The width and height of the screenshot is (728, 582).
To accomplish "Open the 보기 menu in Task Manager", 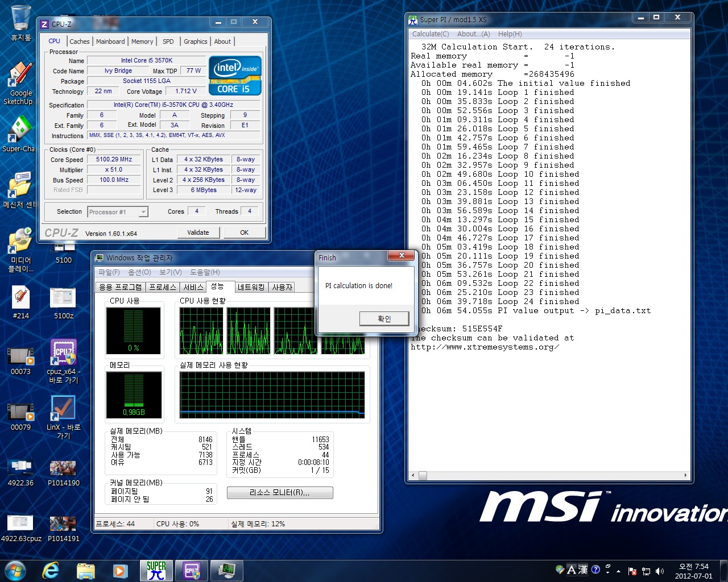I will click(170, 272).
